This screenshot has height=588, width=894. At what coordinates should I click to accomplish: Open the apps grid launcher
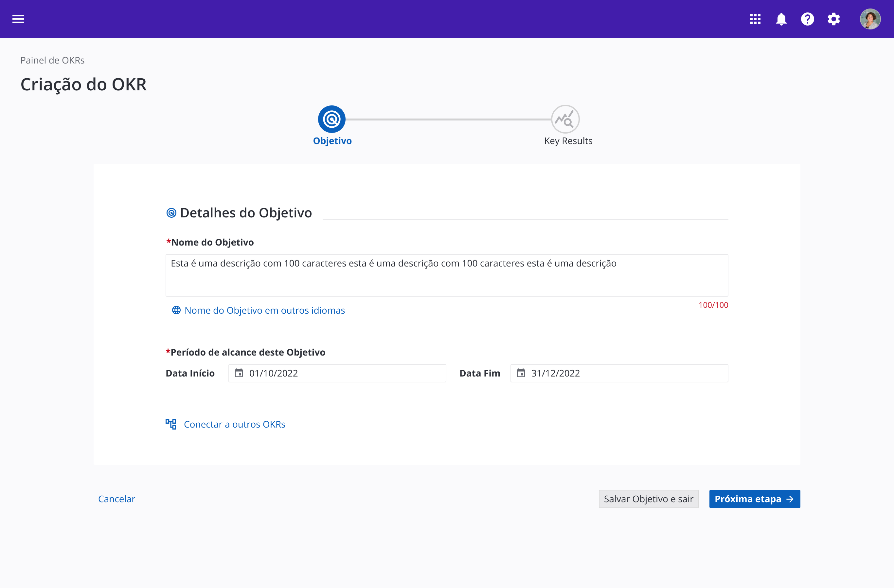(x=755, y=19)
